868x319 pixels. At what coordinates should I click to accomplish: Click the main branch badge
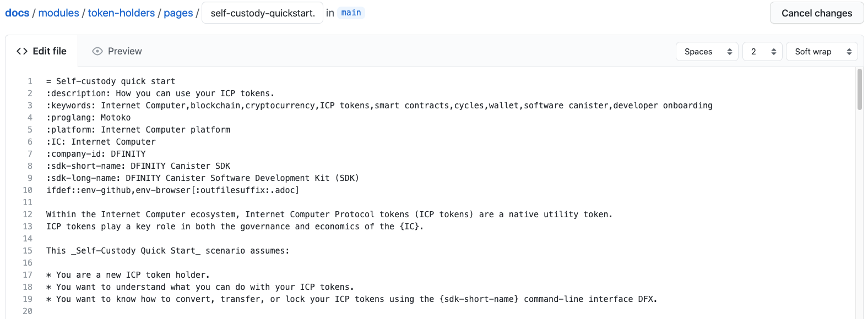click(351, 12)
